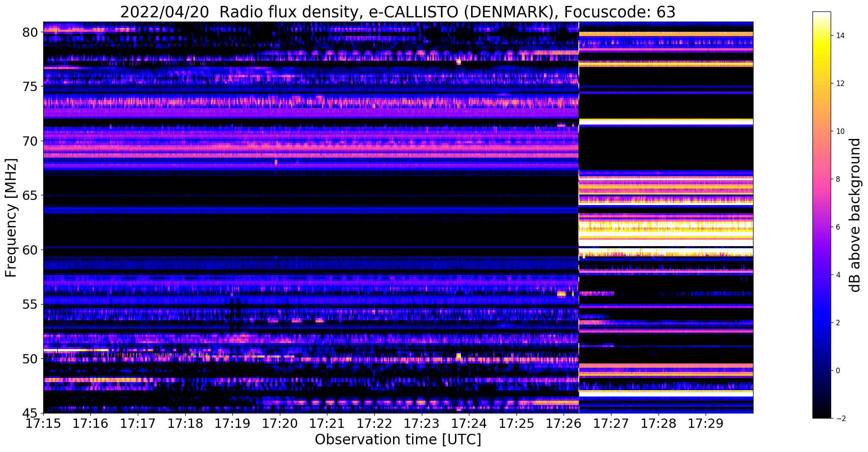Click the colorbar gradient scale

tap(821, 215)
